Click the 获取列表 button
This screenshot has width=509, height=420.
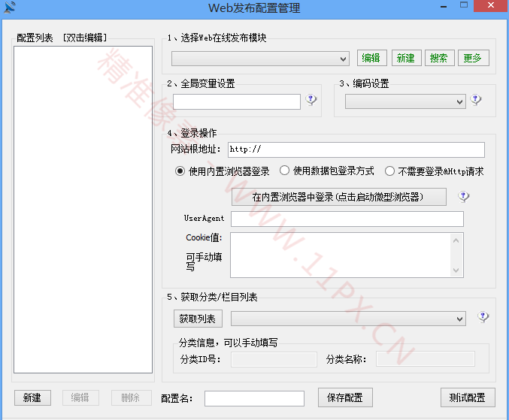pos(198,319)
